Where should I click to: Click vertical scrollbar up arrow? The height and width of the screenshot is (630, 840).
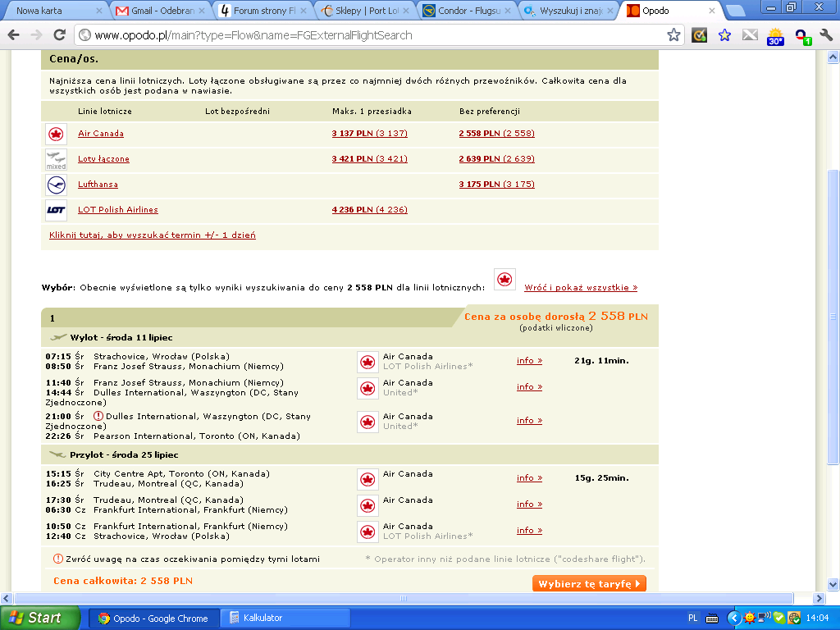coord(833,57)
